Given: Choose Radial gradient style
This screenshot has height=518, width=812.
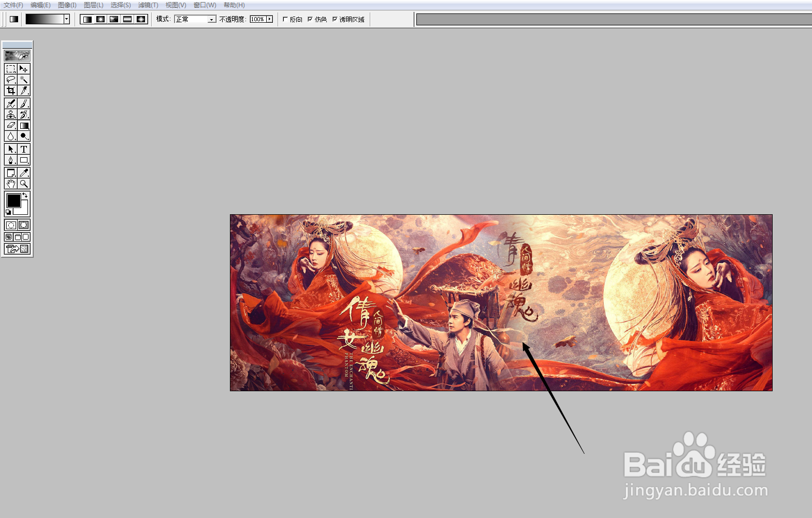Looking at the screenshot, I should tap(101, 19).
